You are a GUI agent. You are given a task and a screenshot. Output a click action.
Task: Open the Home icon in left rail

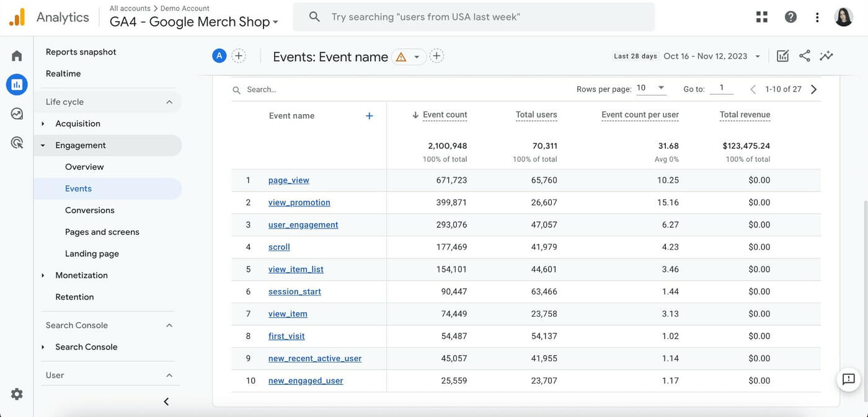(x=17, y=56)
